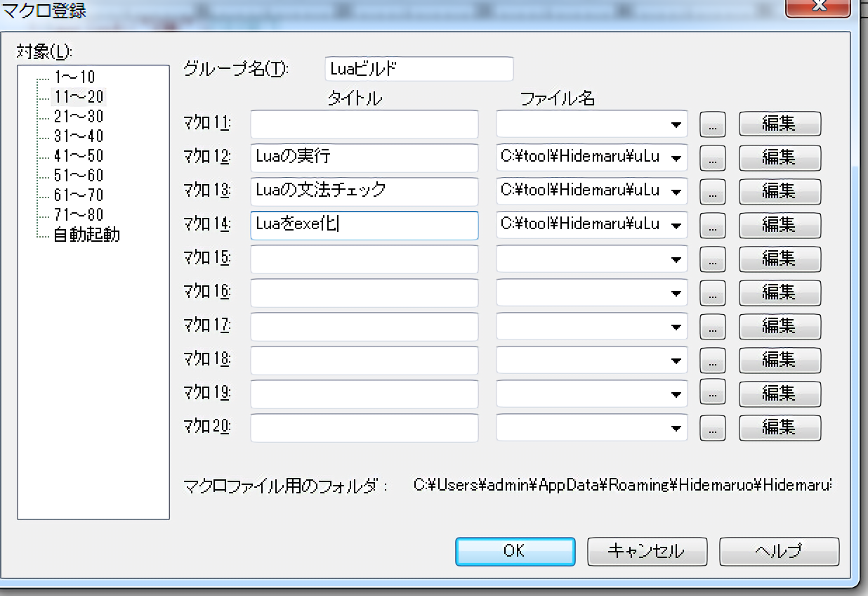The width and height of the screenshot is (868, 596).
Task: Click the グループ名 text field
Action: 419,70
